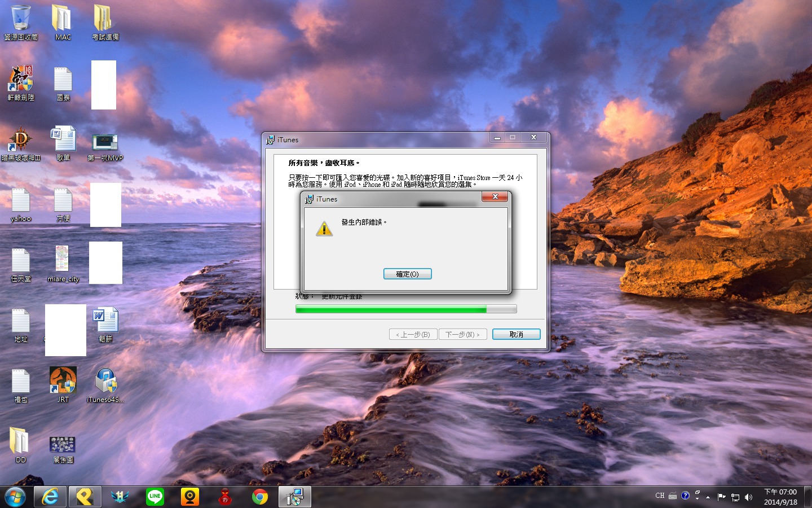Click the 上一步(B) button in installer

[x=413, y=334]
